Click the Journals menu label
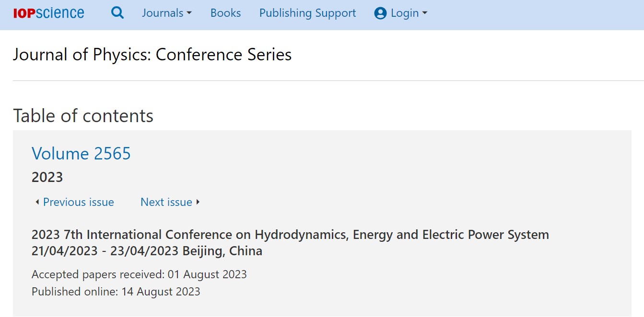Viewport: 644px width, 317px height. point(163,13)
